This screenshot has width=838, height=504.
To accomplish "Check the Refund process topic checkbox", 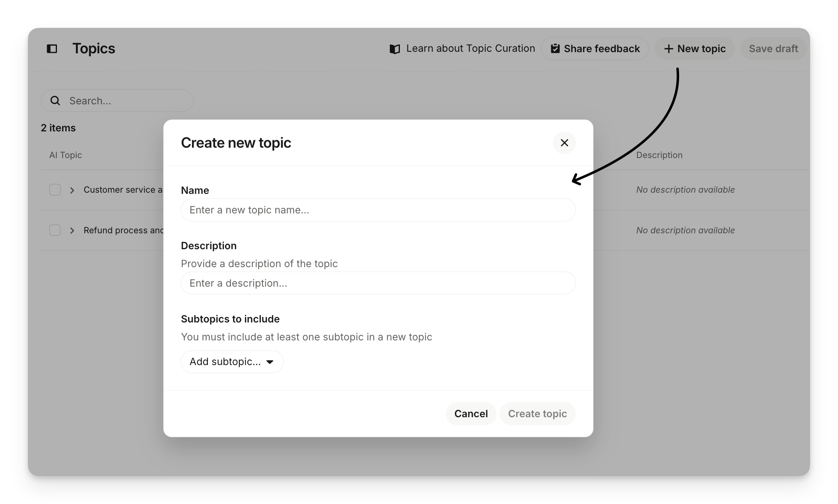I will (x=55, y=231).
